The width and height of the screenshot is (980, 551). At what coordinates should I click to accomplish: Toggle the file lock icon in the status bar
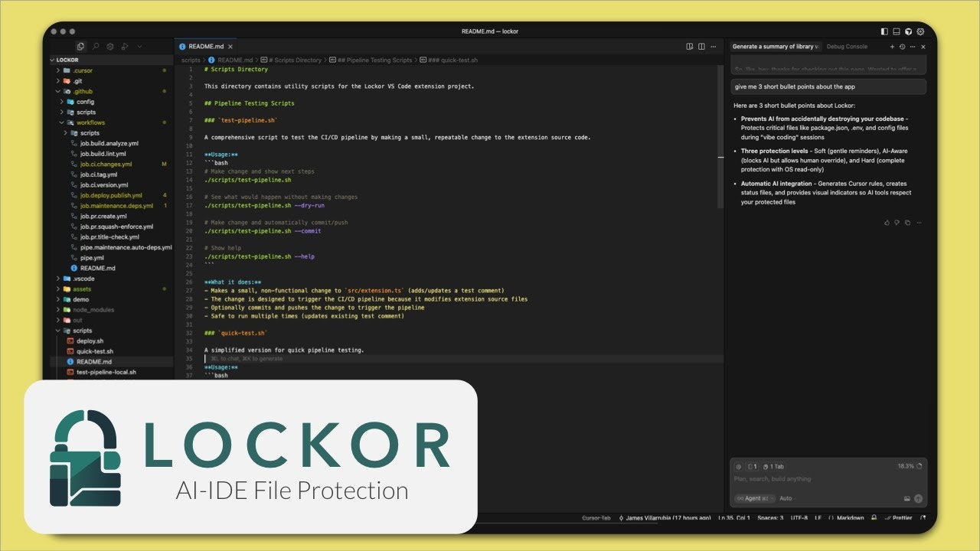click(x=874, y=517)
